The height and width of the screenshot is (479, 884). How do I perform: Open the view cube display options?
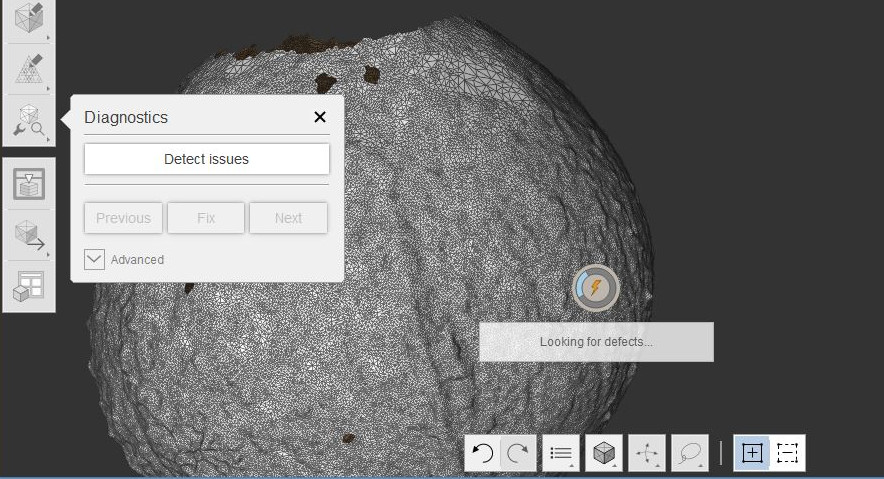[604, 453]
